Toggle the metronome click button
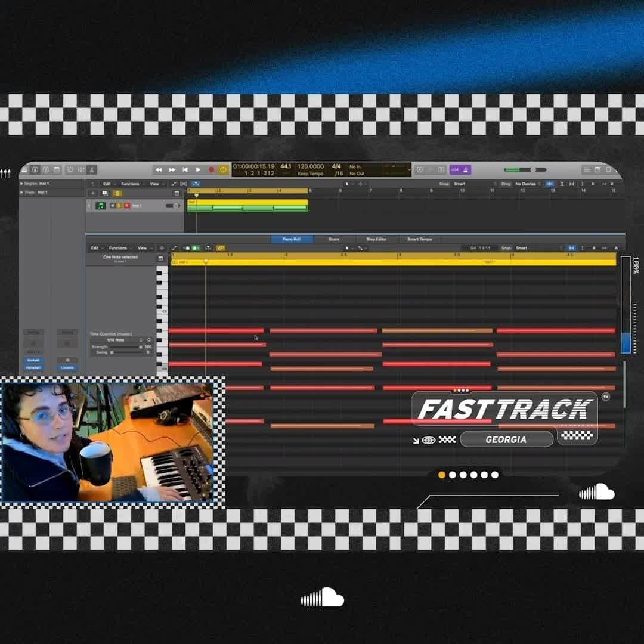644x644 pixels. tap(466, 169)
